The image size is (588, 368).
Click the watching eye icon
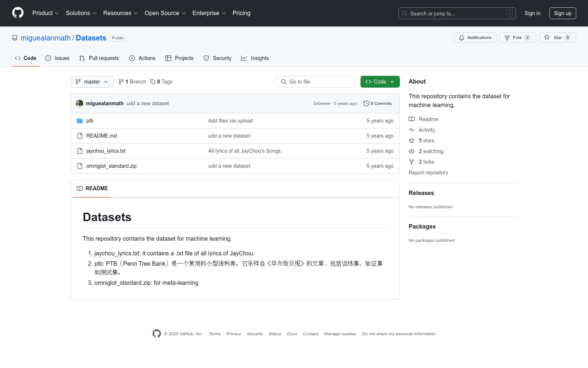(412, 151)
